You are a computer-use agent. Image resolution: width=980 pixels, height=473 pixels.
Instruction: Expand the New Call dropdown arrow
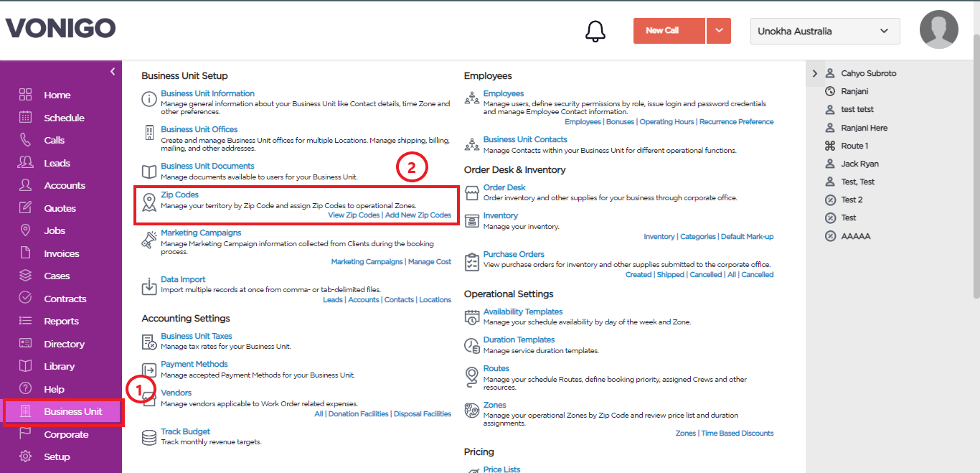click(x=719, y=31)
